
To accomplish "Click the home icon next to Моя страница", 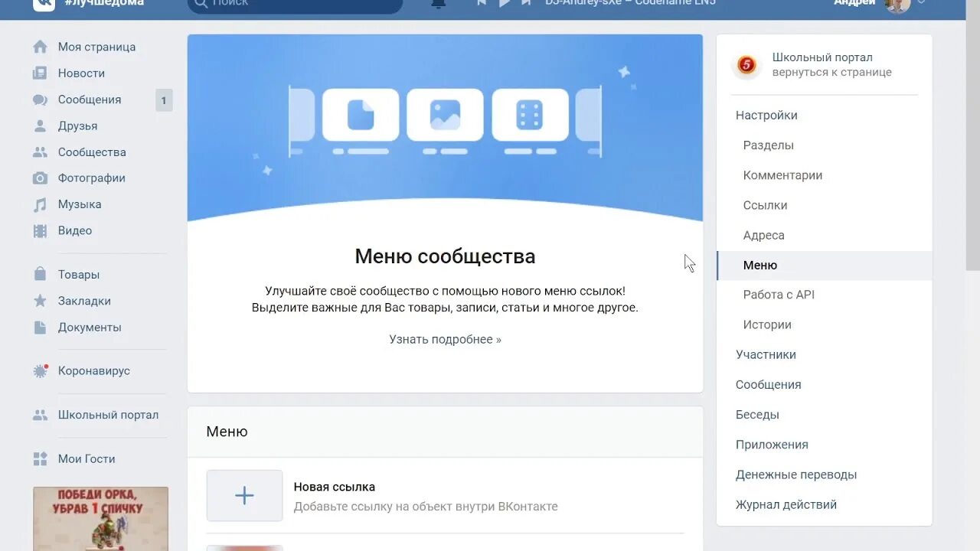I will pos(40,47).
